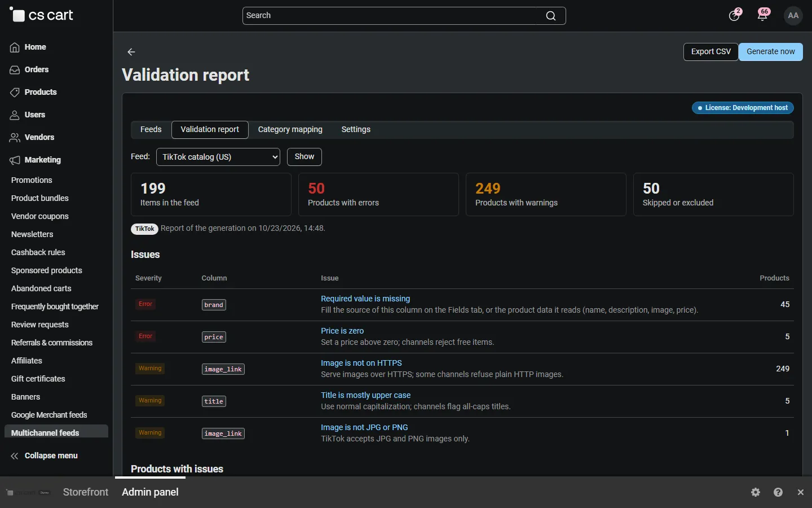
Task: Switch to Storefront view
Action: click(x=86, y=492)
